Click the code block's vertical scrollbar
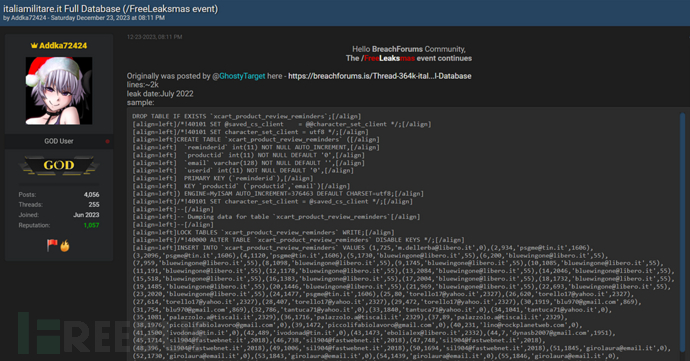690x361 pixels. [x=683, y=233]
